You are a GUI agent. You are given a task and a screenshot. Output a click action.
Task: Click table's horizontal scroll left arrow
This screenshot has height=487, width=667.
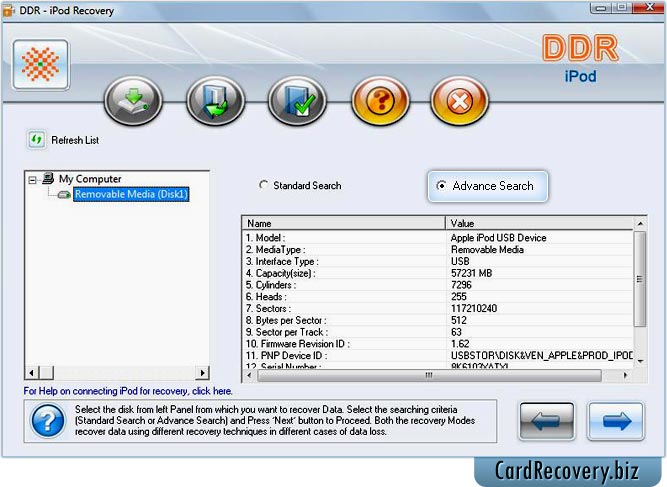(x=249, y=375)
